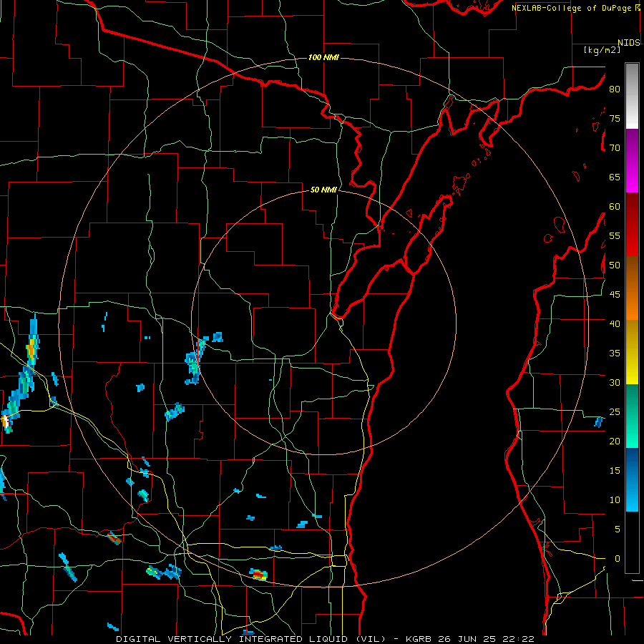Click the 30 value on color scale
644x644 pixels.
pyautogui.click(x=615, y=382)
